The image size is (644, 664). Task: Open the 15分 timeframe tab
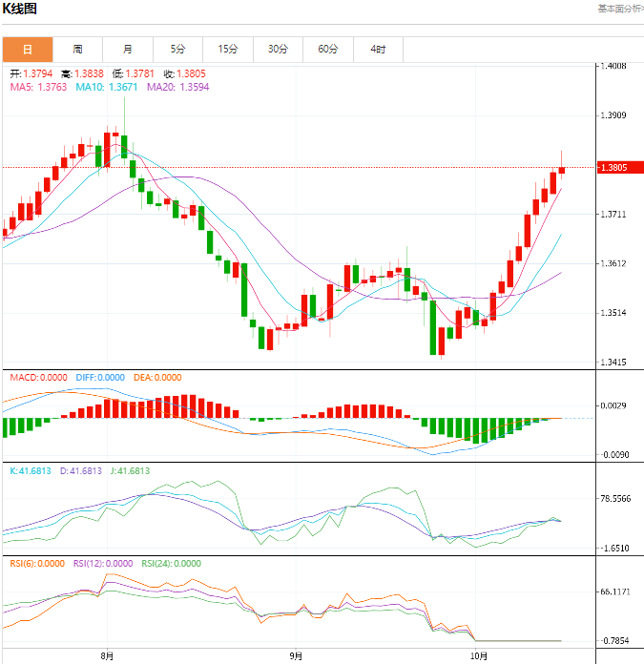point(227,49)
